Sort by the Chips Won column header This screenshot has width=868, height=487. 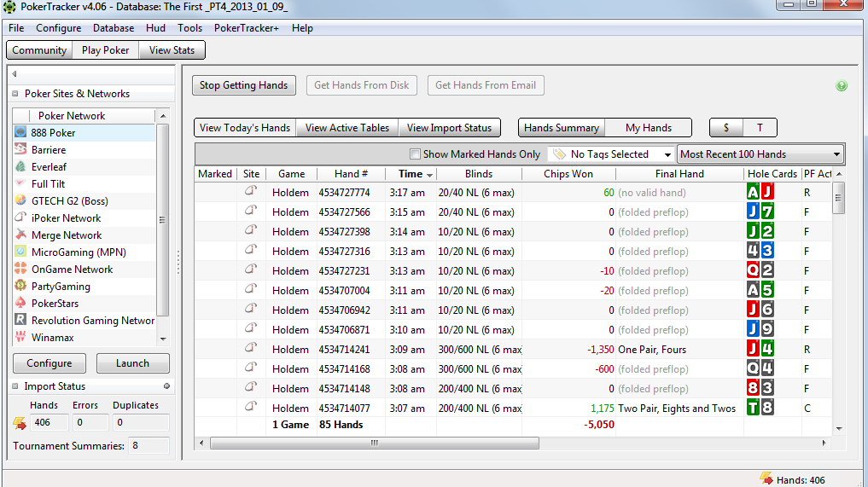(x=568, y=174)
